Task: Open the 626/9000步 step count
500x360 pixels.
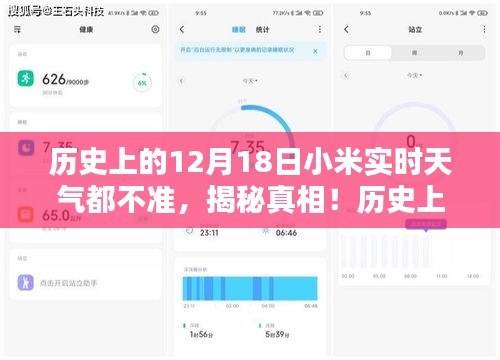Action: click(x=65, y=80)
